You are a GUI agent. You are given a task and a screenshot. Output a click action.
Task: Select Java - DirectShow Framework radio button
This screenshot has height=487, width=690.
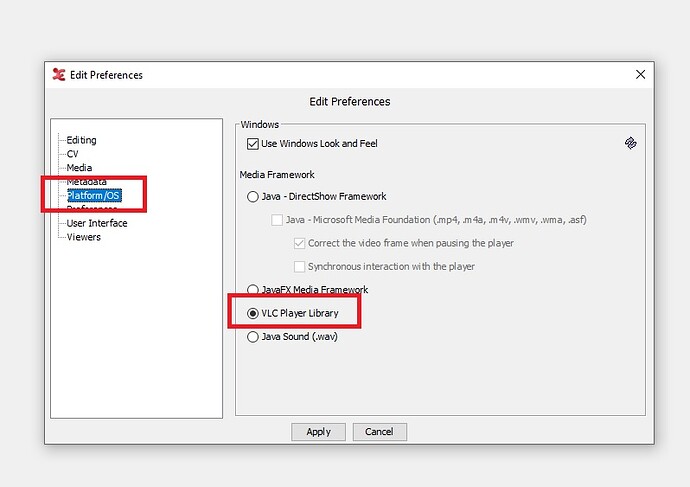point(253,197)
